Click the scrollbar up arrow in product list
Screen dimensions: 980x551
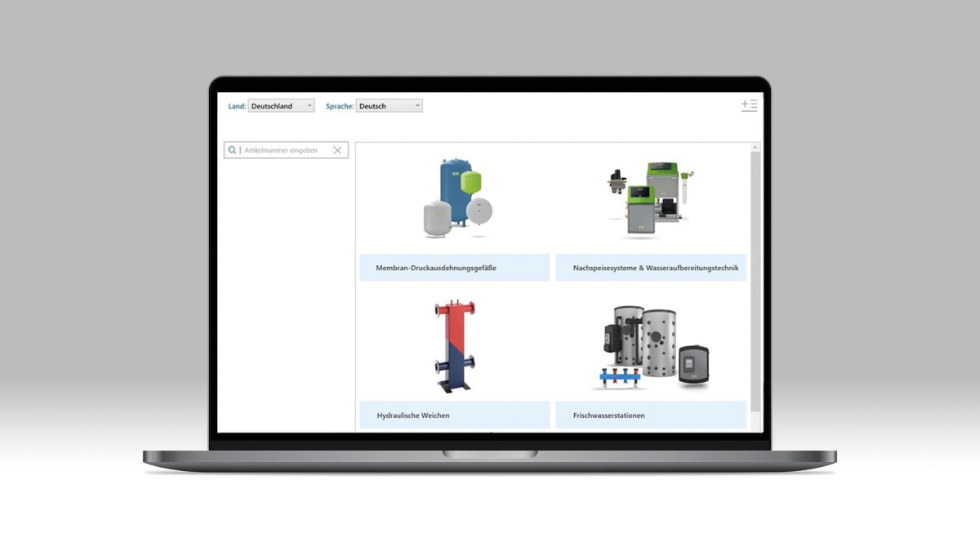point(755,148)
